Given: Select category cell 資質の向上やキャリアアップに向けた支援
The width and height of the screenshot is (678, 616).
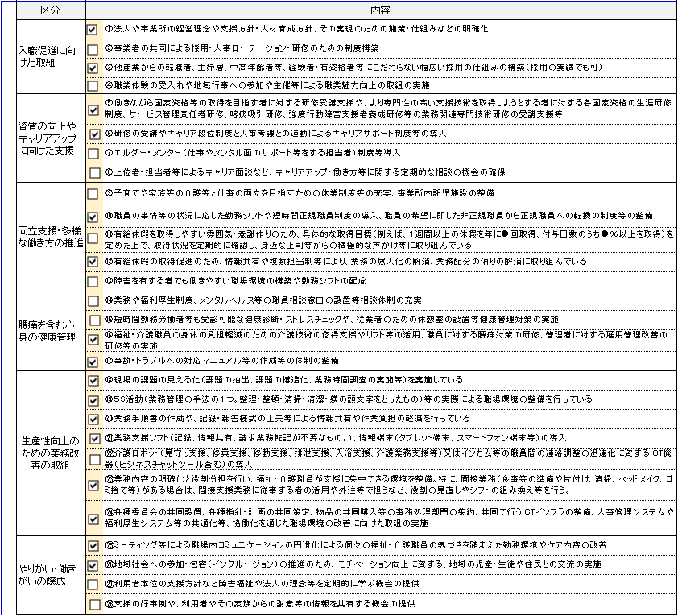Looking at the screenshot, I should [x=51, y=138].
